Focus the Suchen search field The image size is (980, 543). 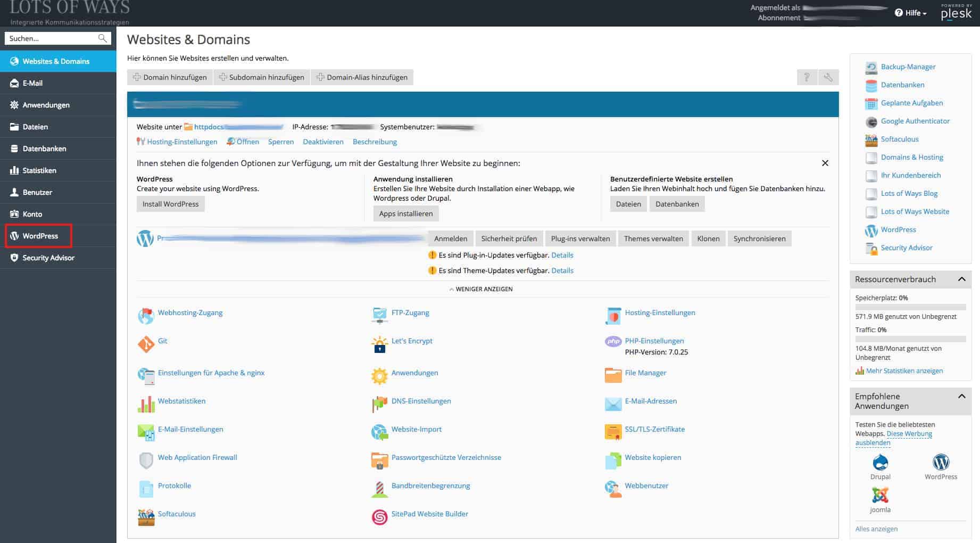(52, 38)
